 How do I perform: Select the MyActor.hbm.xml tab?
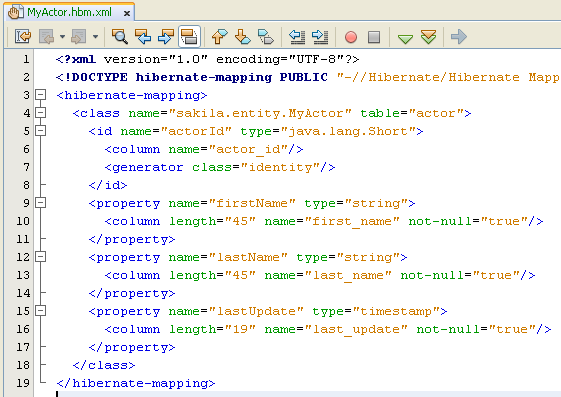(x=70, y=13)
